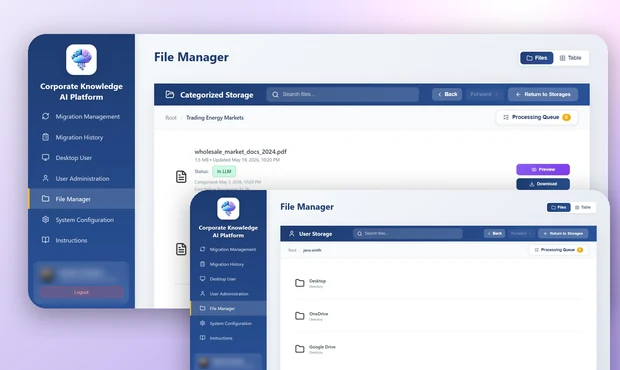Click the Desktop User monitor icon in back window
Image resolution: width=620 pixels, height=370 pixels.
pos(45,157)
